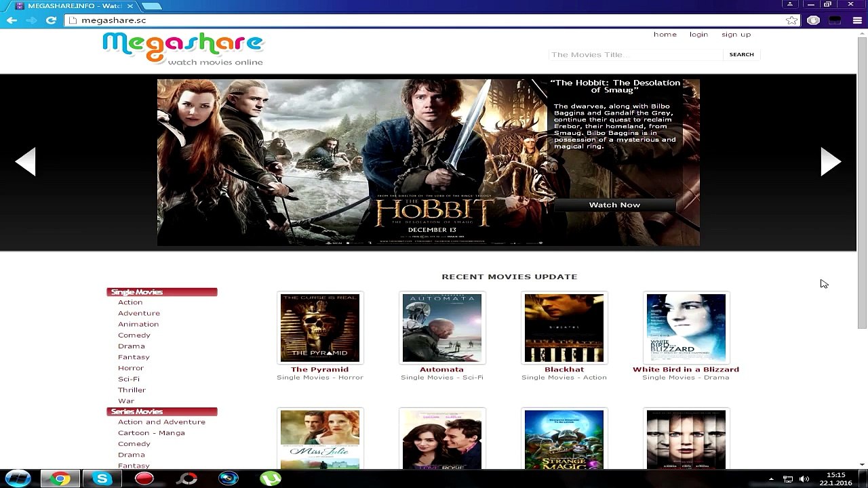Open Comedy under Series Movies
Screen dimensions: 868x488
point(134,443)
